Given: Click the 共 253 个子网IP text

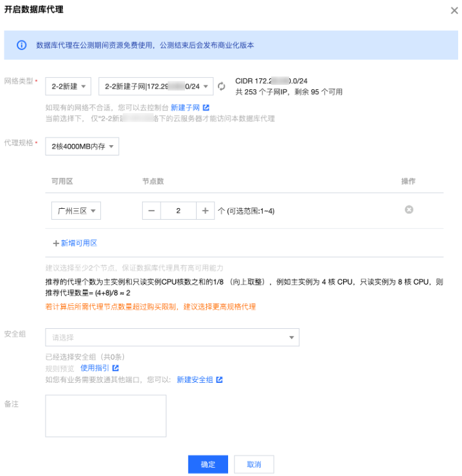Looking at the screenshot, I should (x=289, y=92).
